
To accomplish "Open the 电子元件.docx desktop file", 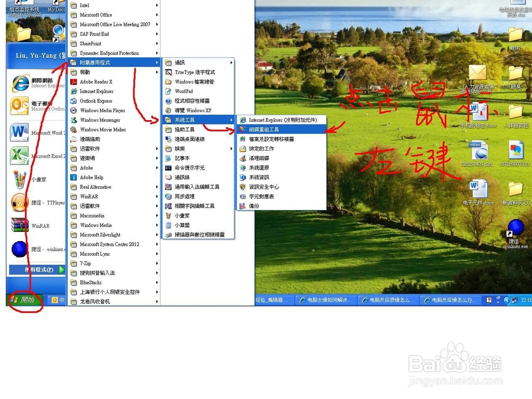I will coord(478,193).
